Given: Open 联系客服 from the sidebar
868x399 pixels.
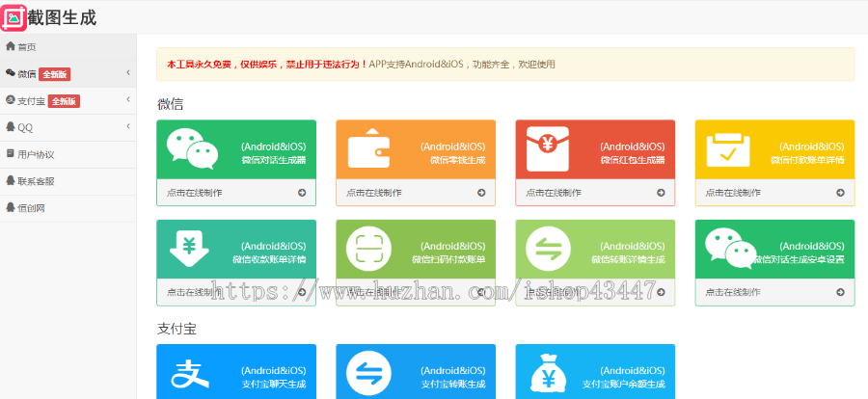Looking at the screenshot, I should click(x=68, y=181).
